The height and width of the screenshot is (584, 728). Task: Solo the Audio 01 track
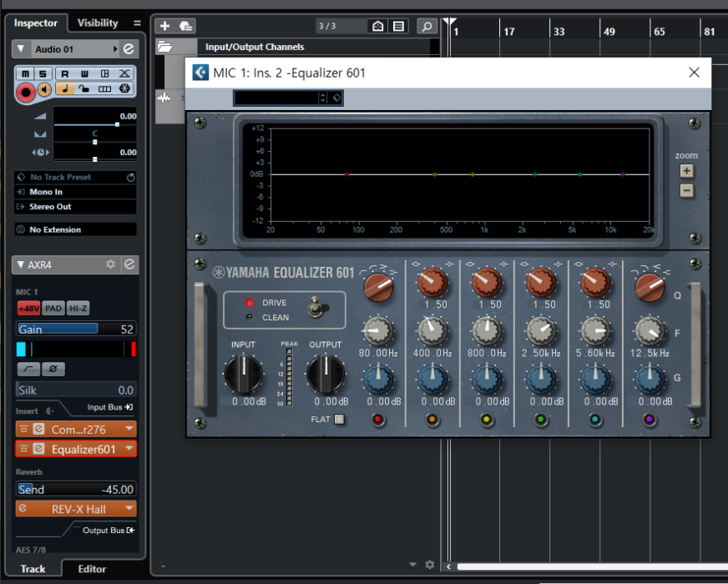(43, 73)
